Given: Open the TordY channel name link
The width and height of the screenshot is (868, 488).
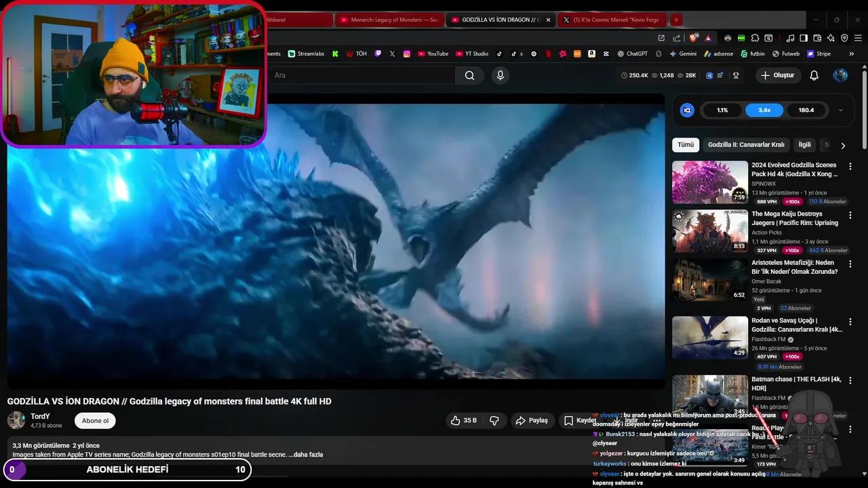Looking at the screenshot, I should (x=40, y=416).
